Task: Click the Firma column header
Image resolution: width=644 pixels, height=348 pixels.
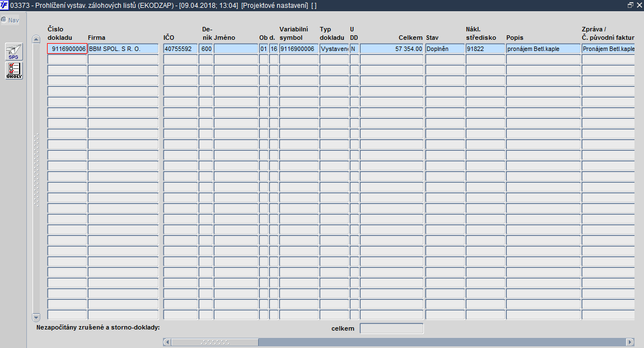Action: click(96, 38)
